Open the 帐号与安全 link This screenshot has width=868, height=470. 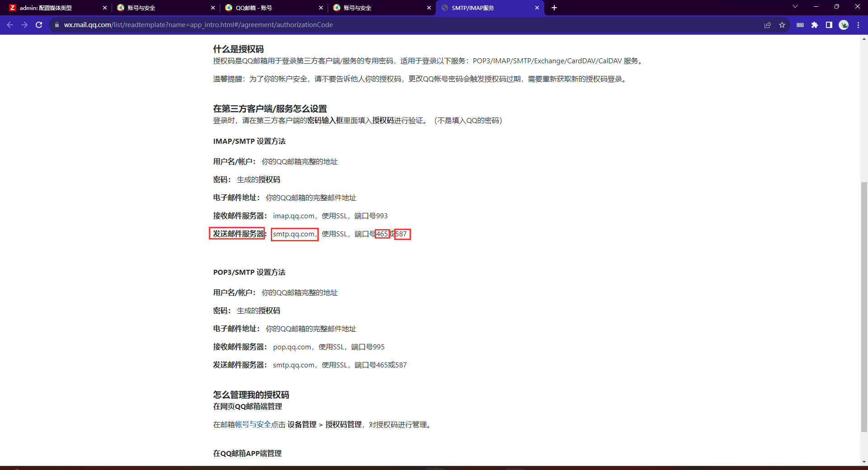click(253, 424)
